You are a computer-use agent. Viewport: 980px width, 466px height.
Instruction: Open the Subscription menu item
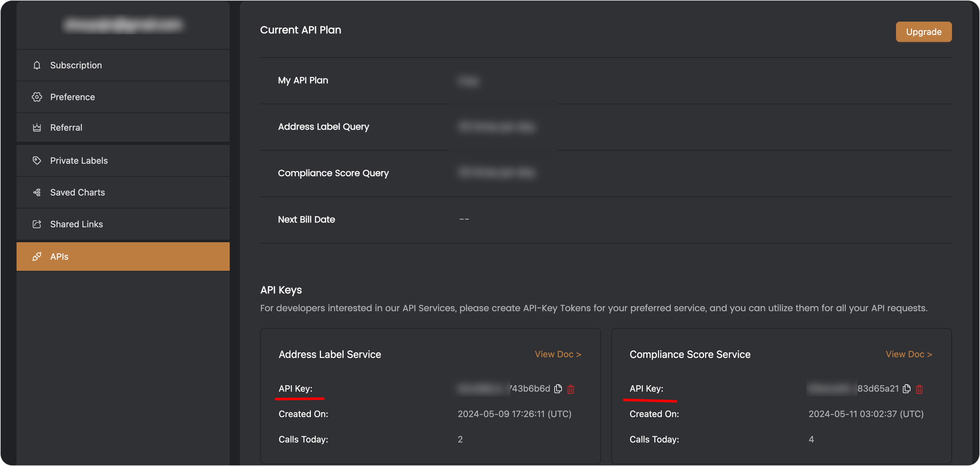click(x=76, y=65)
